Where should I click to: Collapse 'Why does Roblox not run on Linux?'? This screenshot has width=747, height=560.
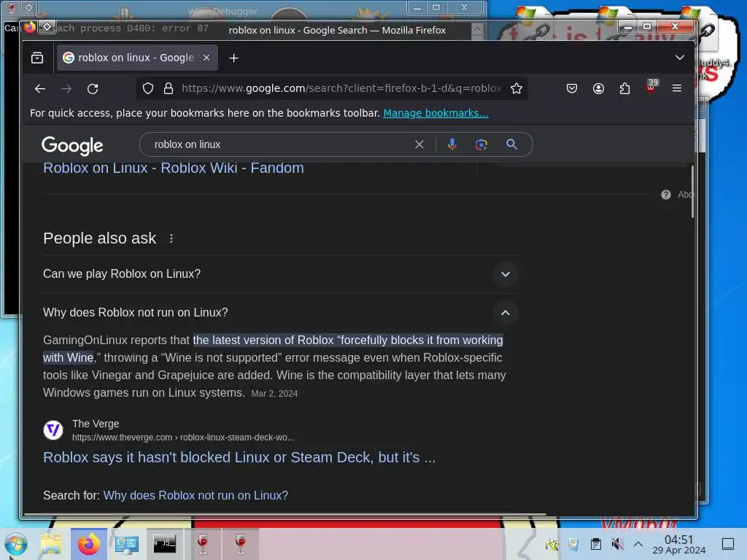click(281, 312)
